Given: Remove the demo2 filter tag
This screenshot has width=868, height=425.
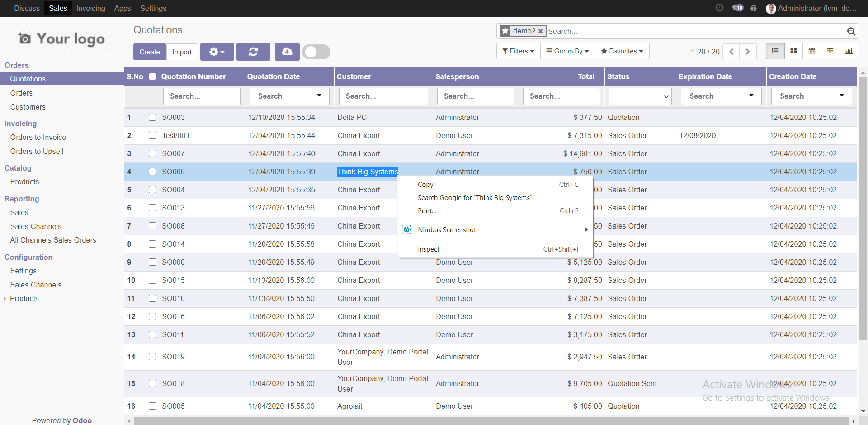Looking at the screenshot, I should click(541, 31).
